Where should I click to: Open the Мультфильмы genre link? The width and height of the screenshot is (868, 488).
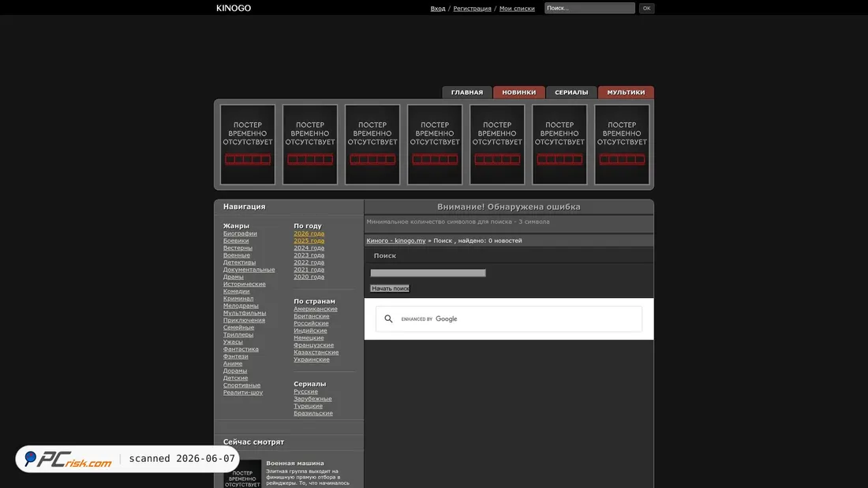click(x=244, y=313)
